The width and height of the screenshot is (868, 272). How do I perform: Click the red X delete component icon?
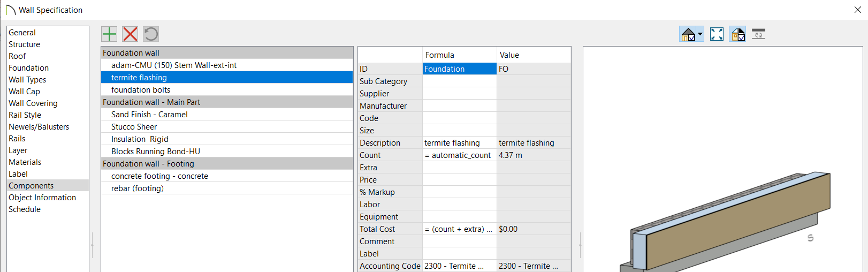click(x=130, y=34)
